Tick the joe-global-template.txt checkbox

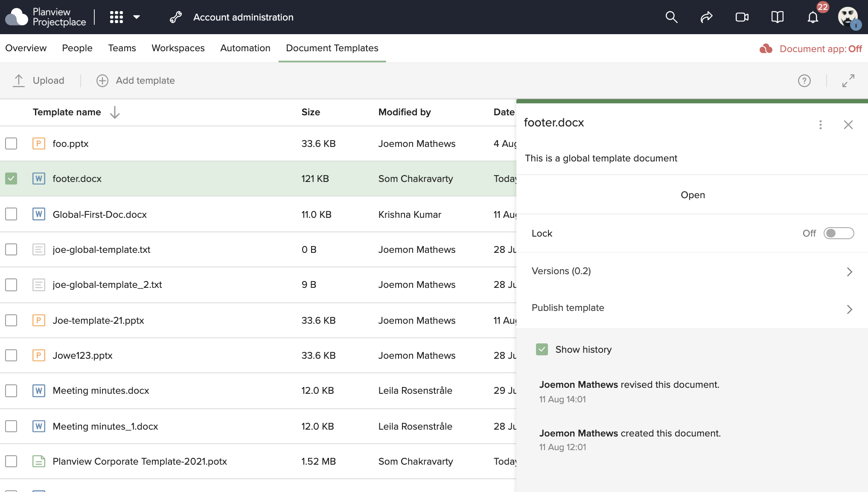point(11,249)
